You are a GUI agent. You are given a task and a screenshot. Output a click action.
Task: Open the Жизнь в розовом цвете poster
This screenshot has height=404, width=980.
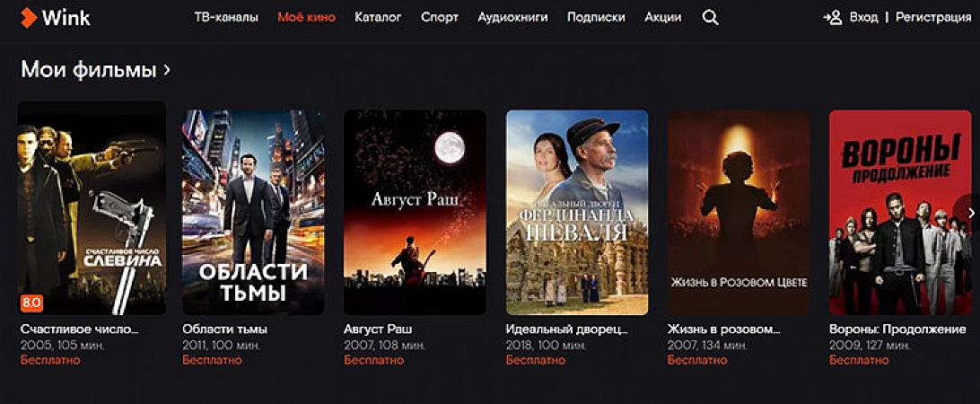pyautogui.click(x=739, y=212)
